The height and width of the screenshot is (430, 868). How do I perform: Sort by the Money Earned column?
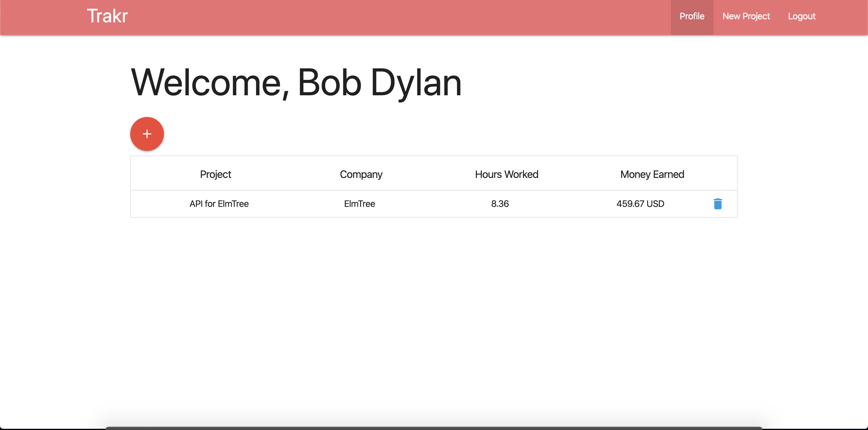652,174
